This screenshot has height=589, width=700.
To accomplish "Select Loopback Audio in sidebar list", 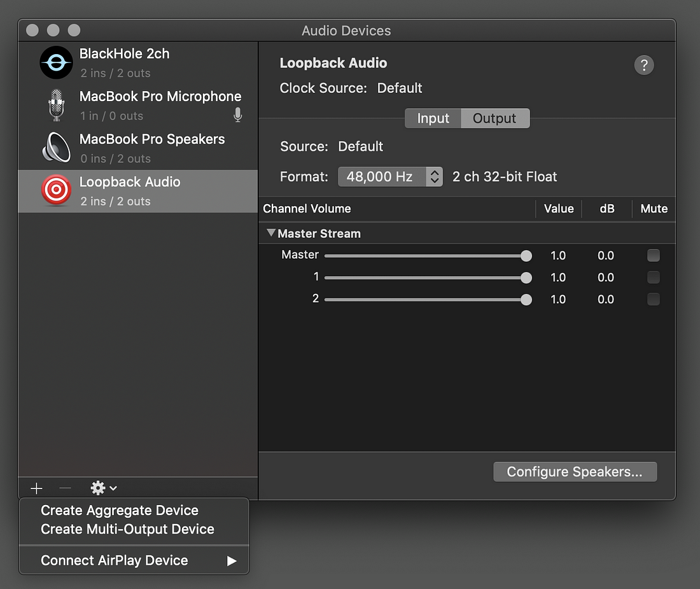I will (x=138, y=191).
